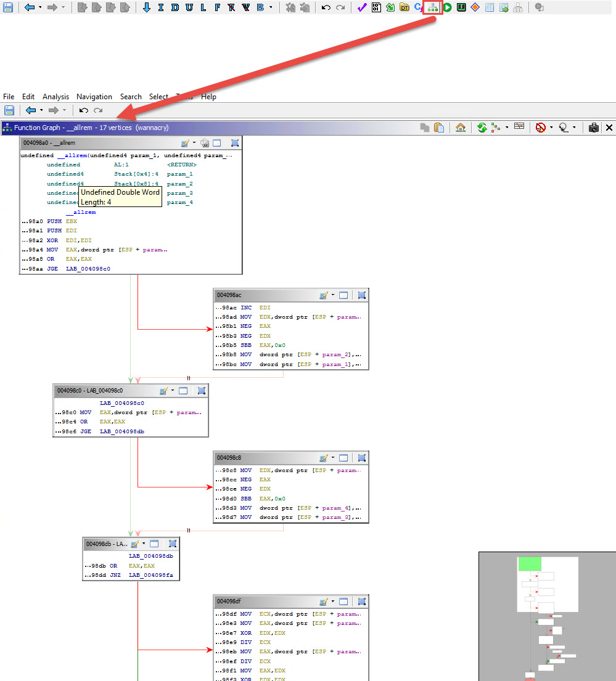
Task: Open the memory chip icon in toolbar
Action: 461,7
